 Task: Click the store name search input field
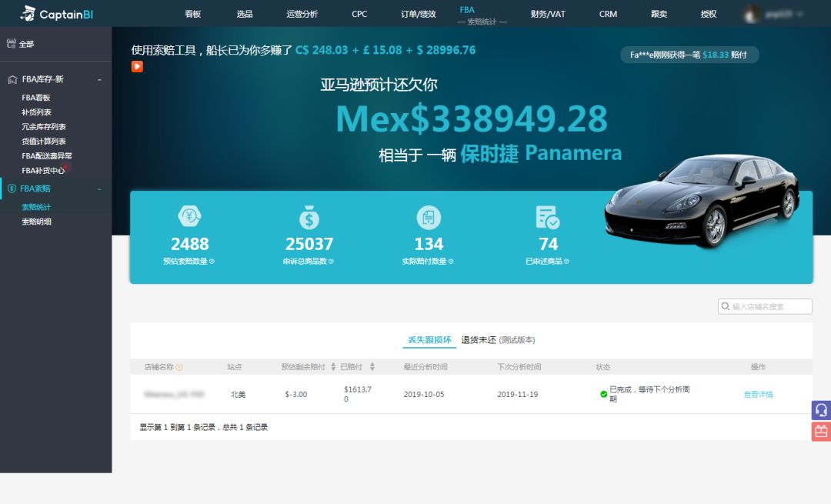coord(765,306)
